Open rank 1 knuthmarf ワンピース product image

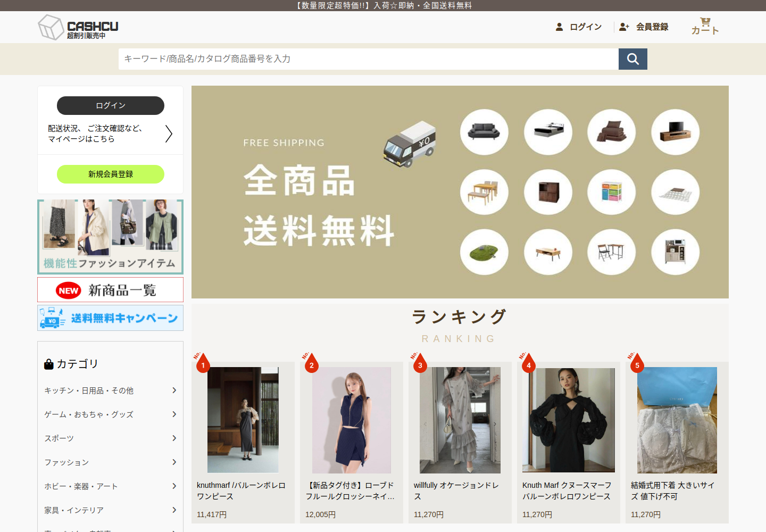click(x=243, y=420)
